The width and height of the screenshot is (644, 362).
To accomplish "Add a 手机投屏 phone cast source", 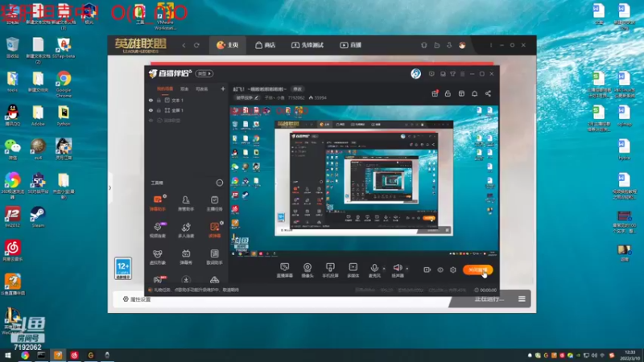I will click(x=330, y=270).
